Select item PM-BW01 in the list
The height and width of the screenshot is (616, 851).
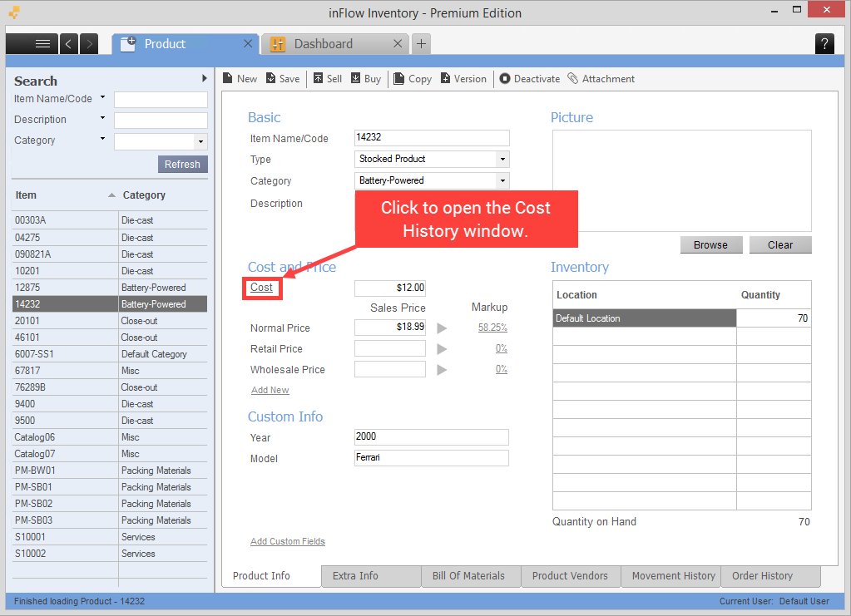pos(110,471)
